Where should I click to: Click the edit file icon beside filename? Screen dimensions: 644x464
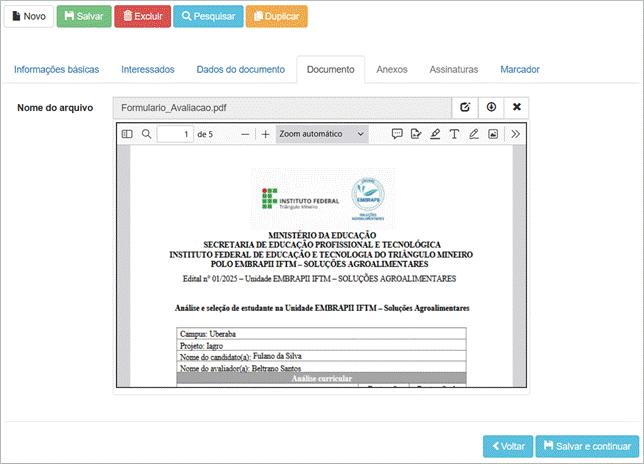pos(465,107)
